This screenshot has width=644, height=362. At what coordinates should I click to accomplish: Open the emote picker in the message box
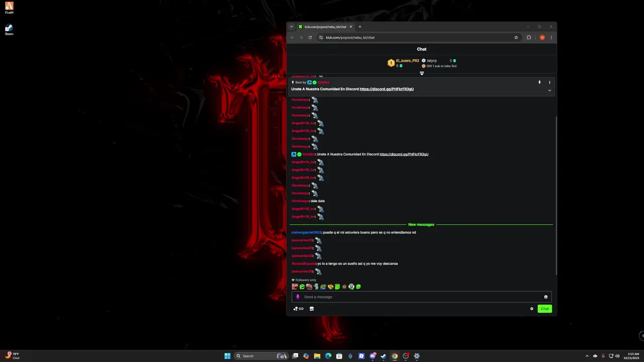tap(546, 297)
